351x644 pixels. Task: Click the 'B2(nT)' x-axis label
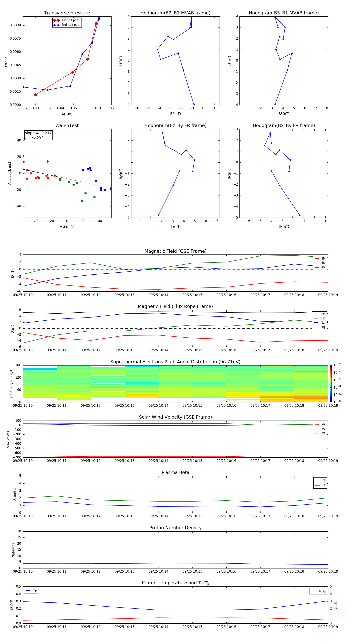(x=175, y=114)
